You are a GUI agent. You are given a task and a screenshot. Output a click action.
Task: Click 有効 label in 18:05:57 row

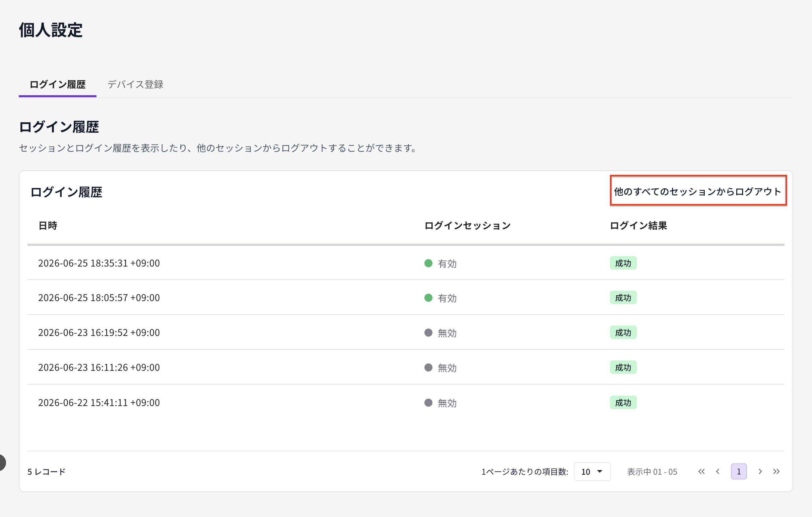pos(447,298)
